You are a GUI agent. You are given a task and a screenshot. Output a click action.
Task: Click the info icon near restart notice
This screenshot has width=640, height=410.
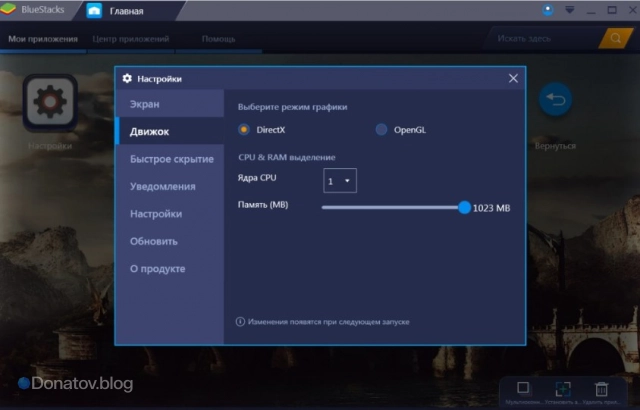tap(240, 321)
